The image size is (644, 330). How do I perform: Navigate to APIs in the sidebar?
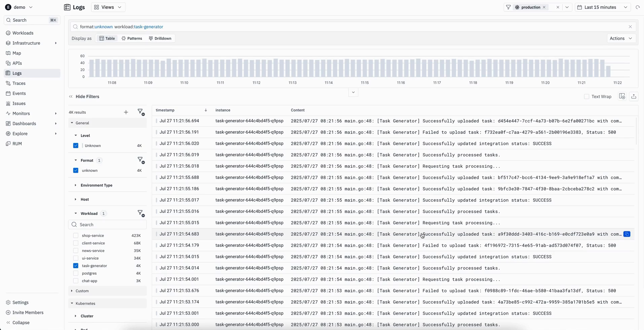[17, 63]
